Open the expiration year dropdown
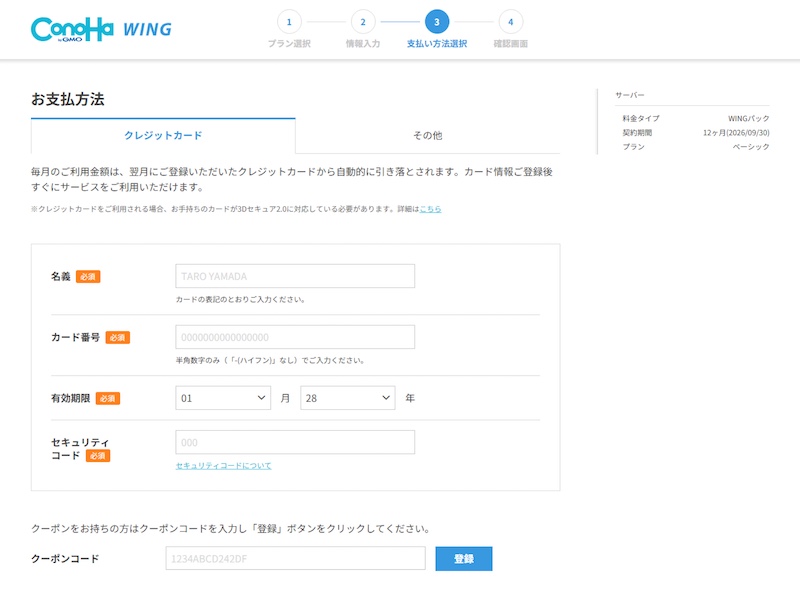 [x=347, y=398]
